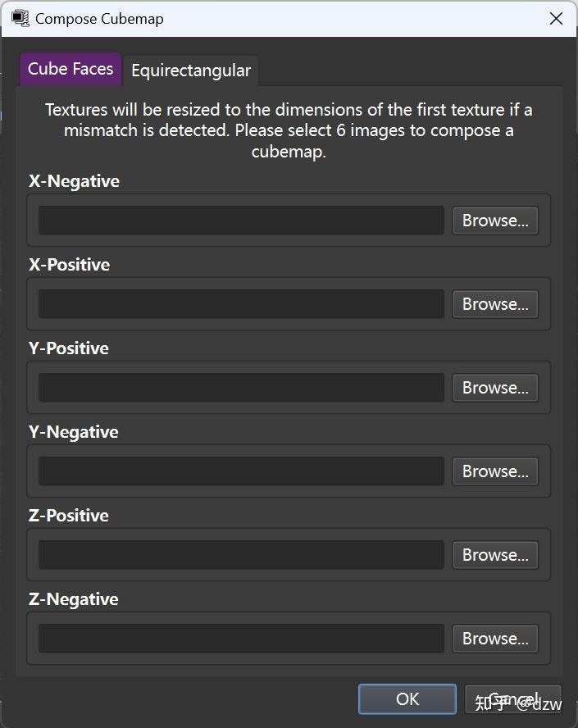Select the Cube Faces tab
Screen dimensions: 578x728
pyautogui.click(x=71, y=69)
